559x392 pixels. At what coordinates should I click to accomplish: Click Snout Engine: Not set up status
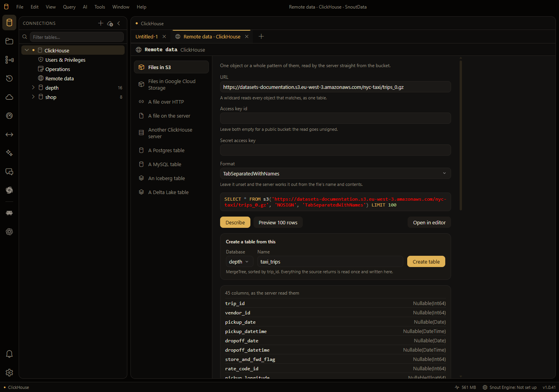tap(509, 387)
